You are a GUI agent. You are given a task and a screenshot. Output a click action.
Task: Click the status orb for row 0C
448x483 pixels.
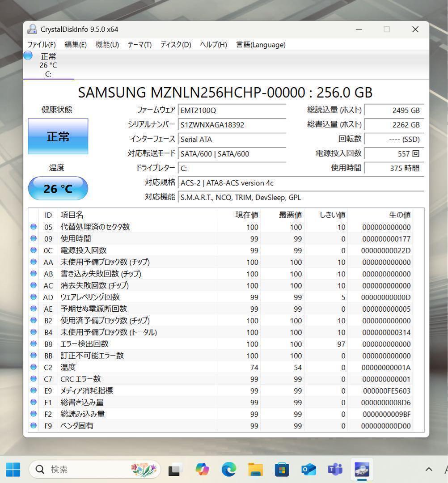tap(34, 250)
